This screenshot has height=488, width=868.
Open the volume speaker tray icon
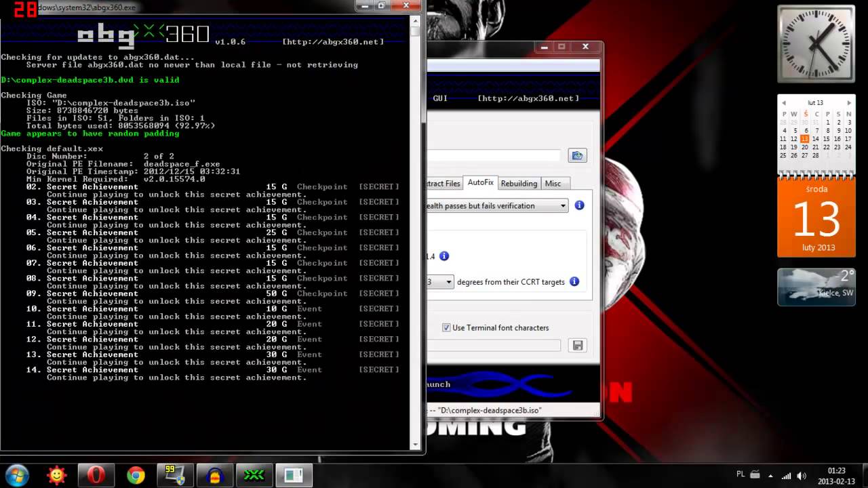(802, 475)
